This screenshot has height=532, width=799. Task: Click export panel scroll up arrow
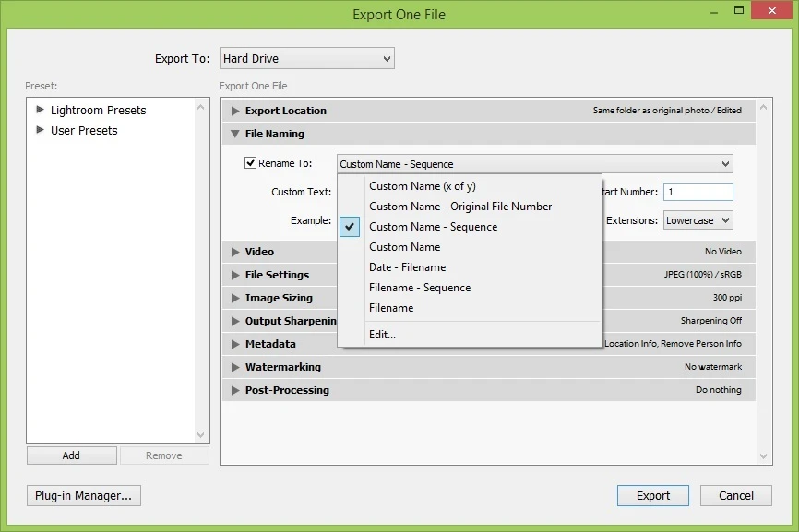(763, 108)
